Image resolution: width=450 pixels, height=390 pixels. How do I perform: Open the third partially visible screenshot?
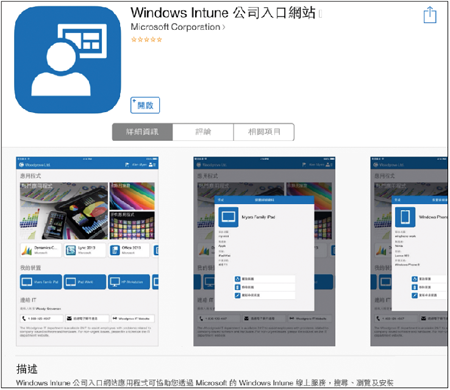[x=409, y=251]
